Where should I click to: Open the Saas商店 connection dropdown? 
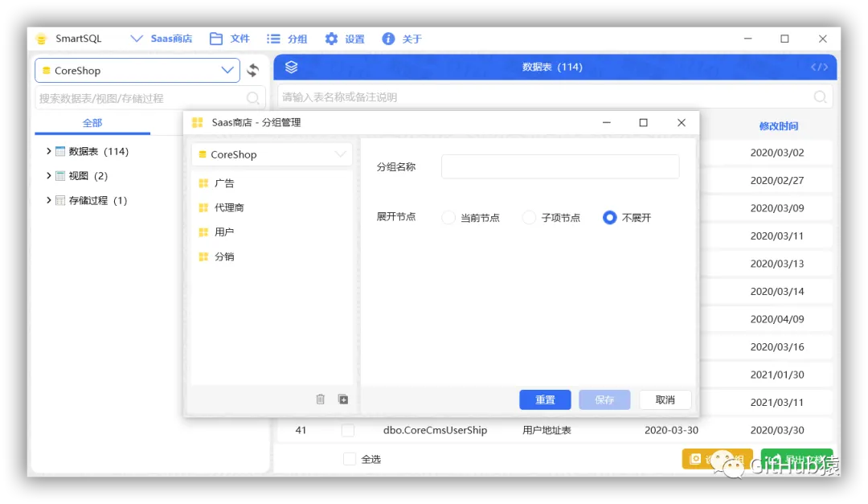click(161, 39)
